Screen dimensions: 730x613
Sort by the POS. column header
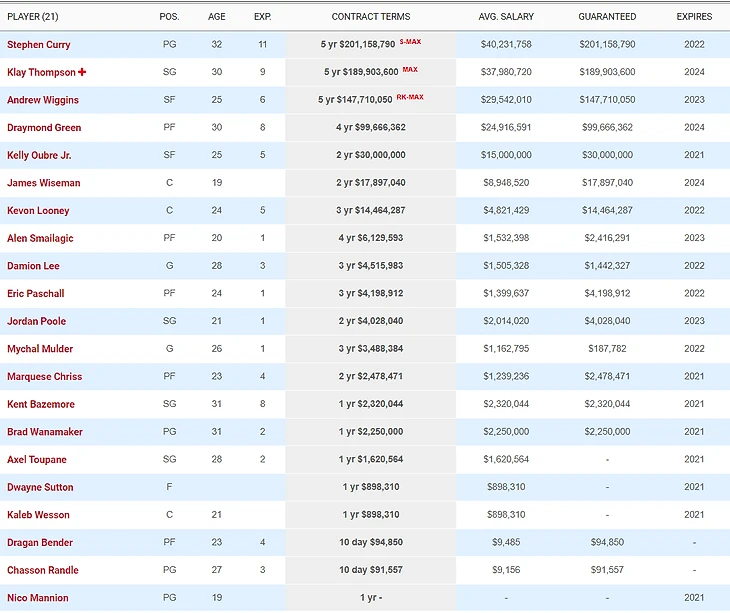click(x=169, y=17)
